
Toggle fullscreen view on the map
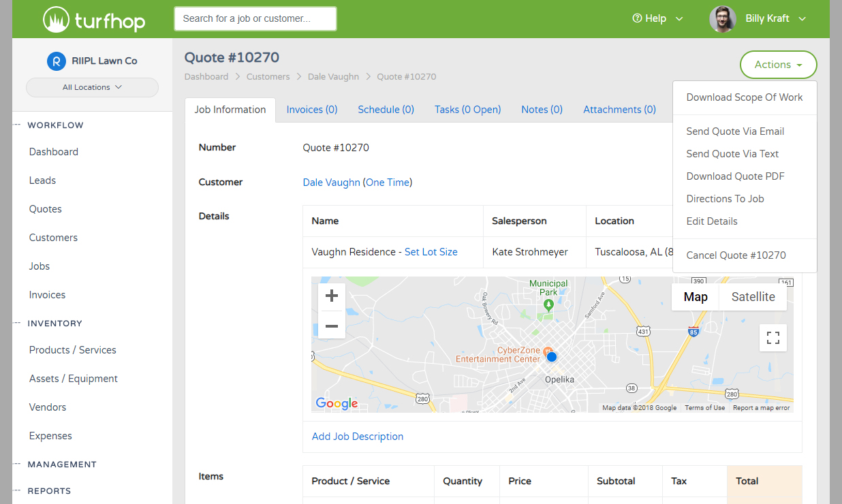pos(773,338)
